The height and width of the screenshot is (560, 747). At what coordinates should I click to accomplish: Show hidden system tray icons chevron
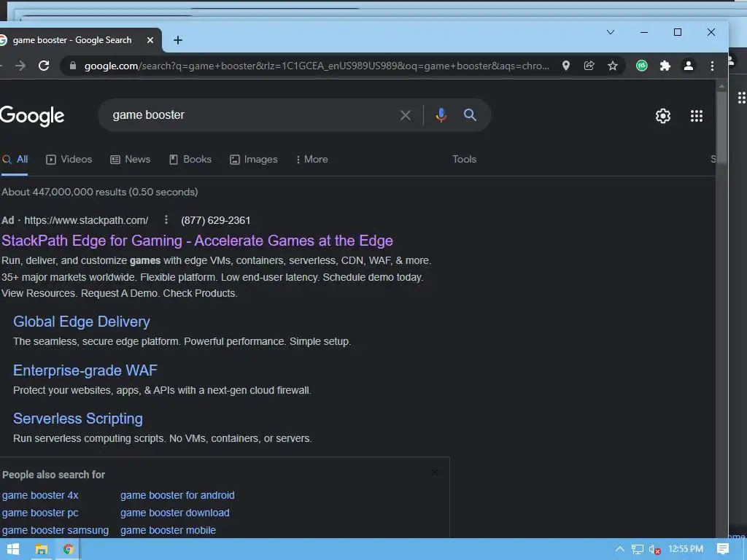(620, 549)
